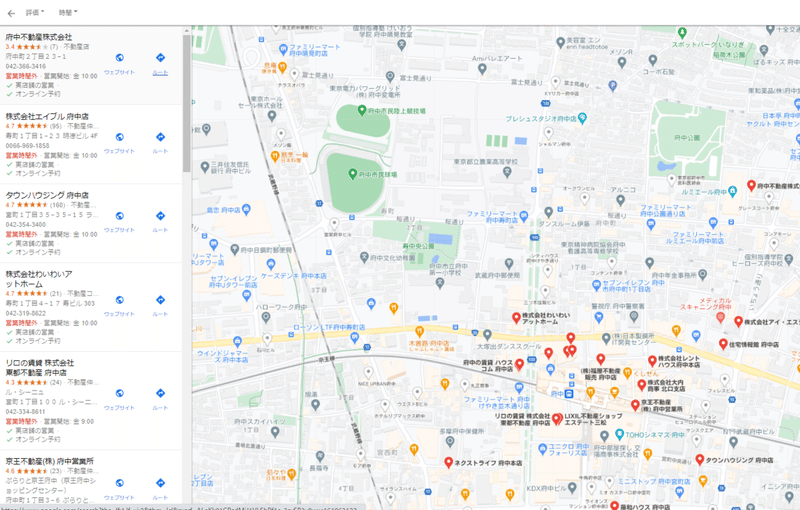
Task: Select the ファミリーマート 府中寿町店 store pin
Action: pos(523,215)
